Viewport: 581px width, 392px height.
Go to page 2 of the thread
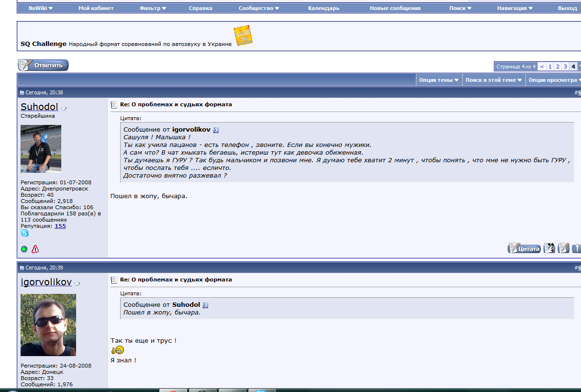click(558, 67)
